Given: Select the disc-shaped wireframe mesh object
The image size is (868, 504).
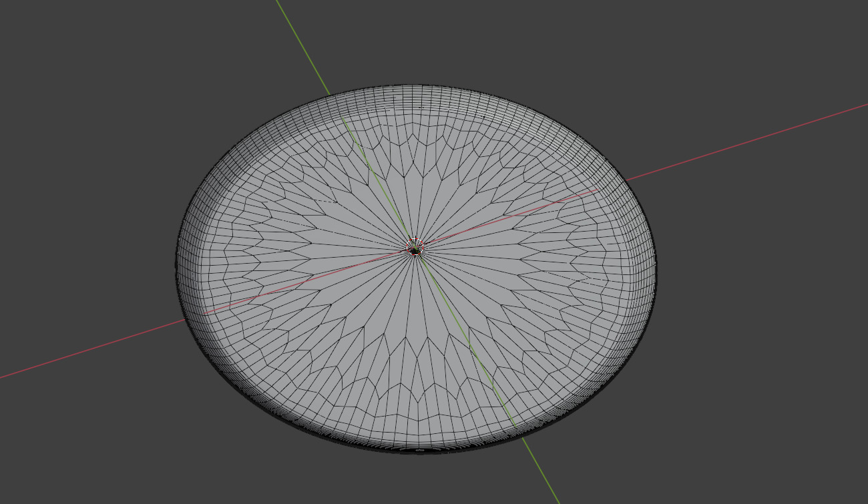Looking at the screenshot, I should [x=415, y=268].
